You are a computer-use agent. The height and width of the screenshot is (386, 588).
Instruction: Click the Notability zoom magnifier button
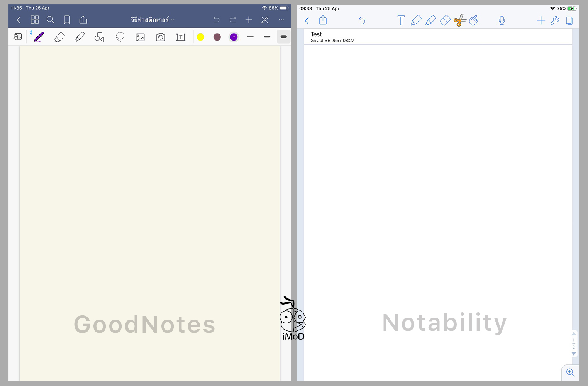click(570, 372)
